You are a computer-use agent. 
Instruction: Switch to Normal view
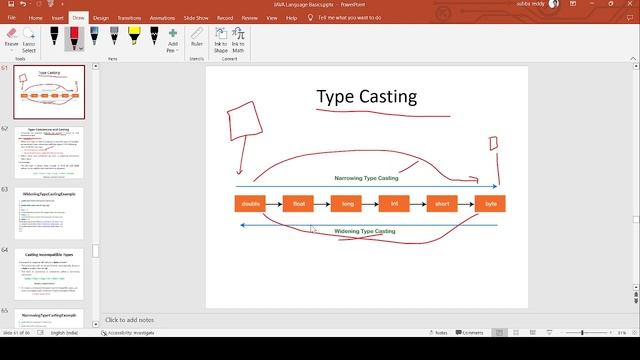tap(499, 333)
